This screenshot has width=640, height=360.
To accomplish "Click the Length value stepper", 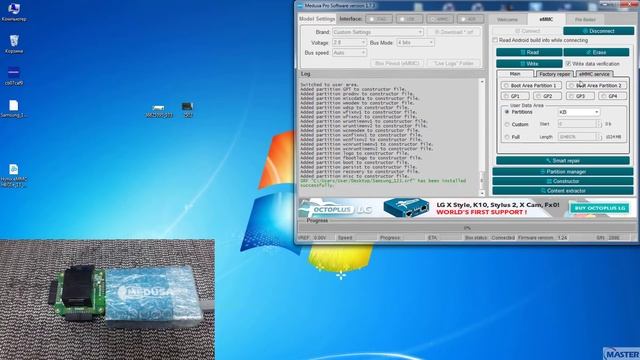I will coord(599,137).
